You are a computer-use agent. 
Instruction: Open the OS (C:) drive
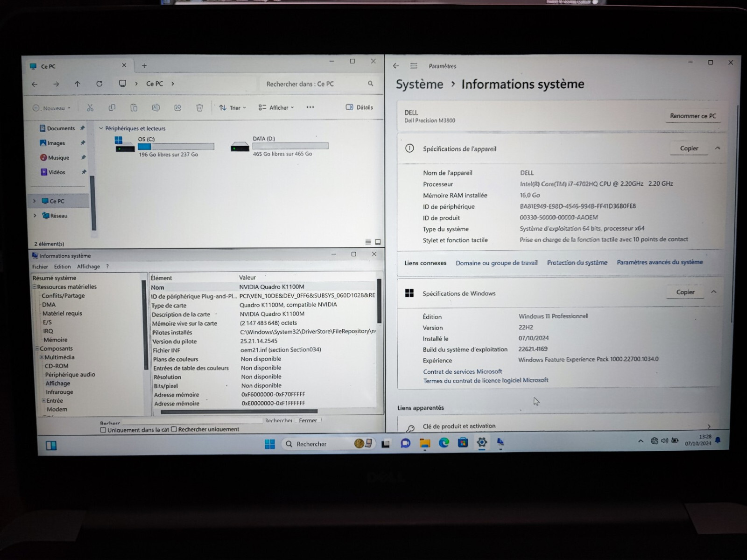click(164, 146)
